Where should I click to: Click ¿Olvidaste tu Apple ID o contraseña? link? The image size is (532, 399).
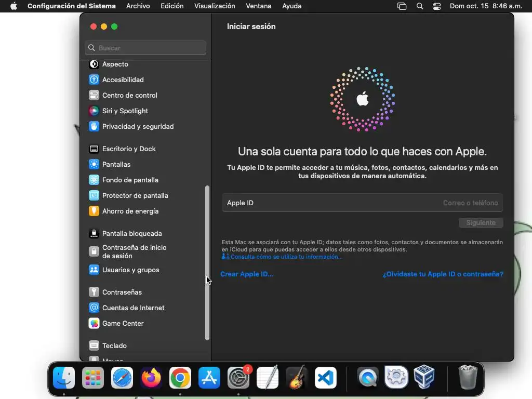443,274
